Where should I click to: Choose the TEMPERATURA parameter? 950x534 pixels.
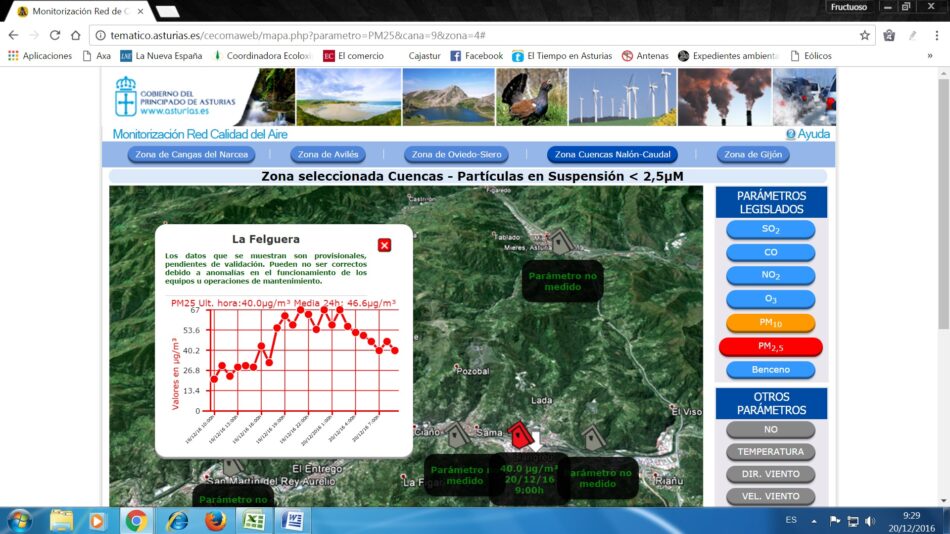coord(770,452)
